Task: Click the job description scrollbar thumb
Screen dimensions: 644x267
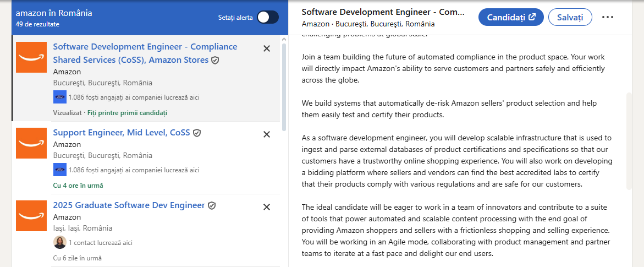Action: pos(629,141)
